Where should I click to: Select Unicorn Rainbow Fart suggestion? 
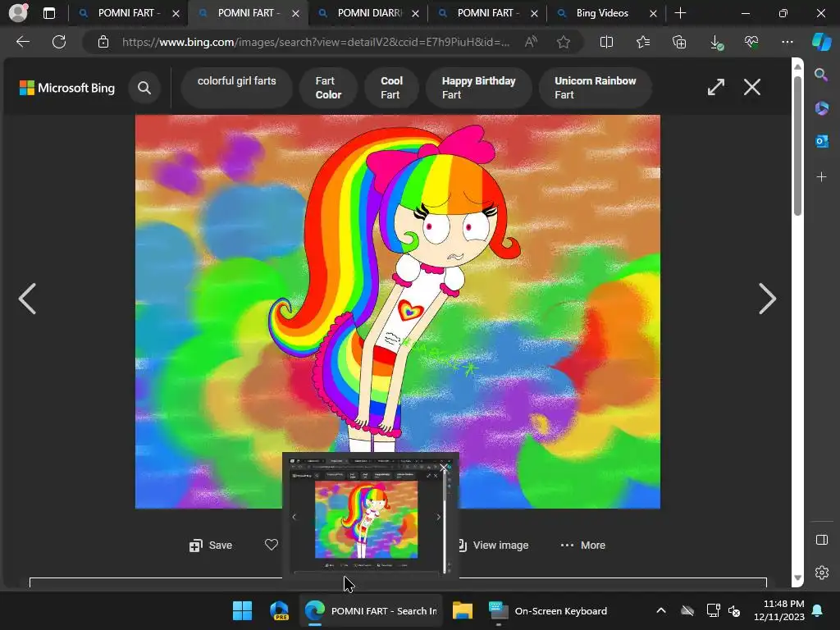point(596,88)
